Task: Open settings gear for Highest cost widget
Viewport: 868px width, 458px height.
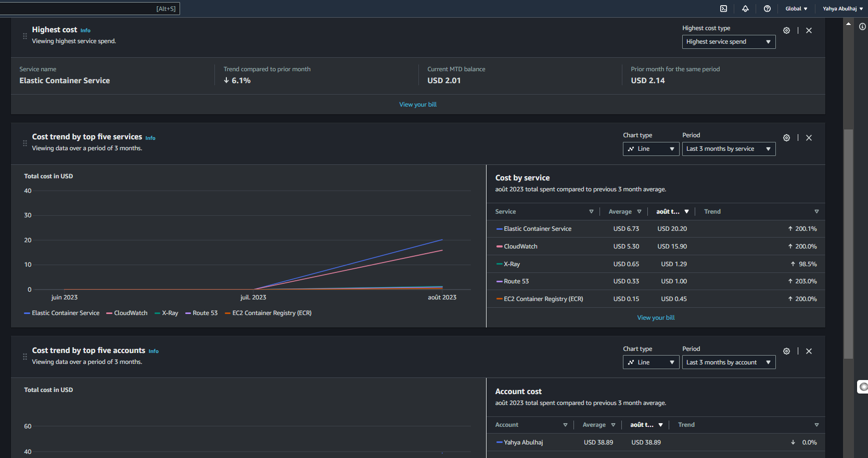Action: pyautogui.click(x=786, y=31)
